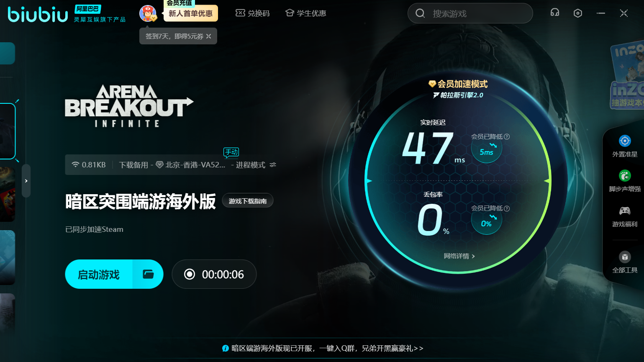This screenshot has width=644, height=362.
Task: Open the customer service headset icon
Action: click(554, 13)
